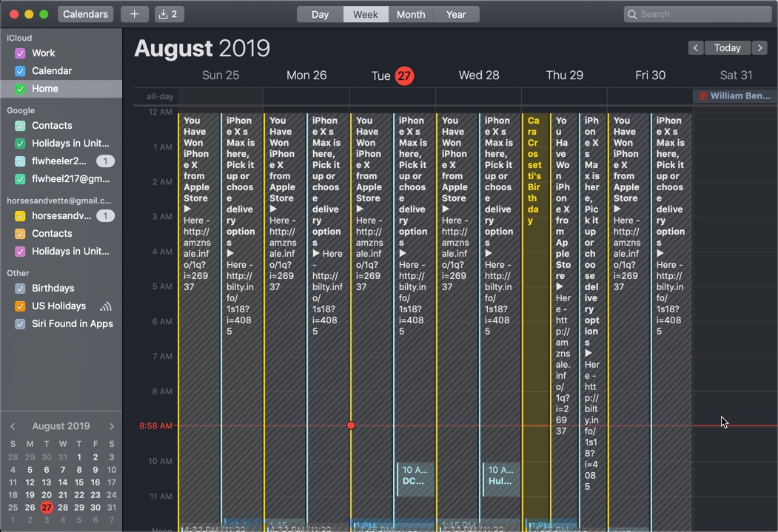Select the Tue 27 day header

392,76
